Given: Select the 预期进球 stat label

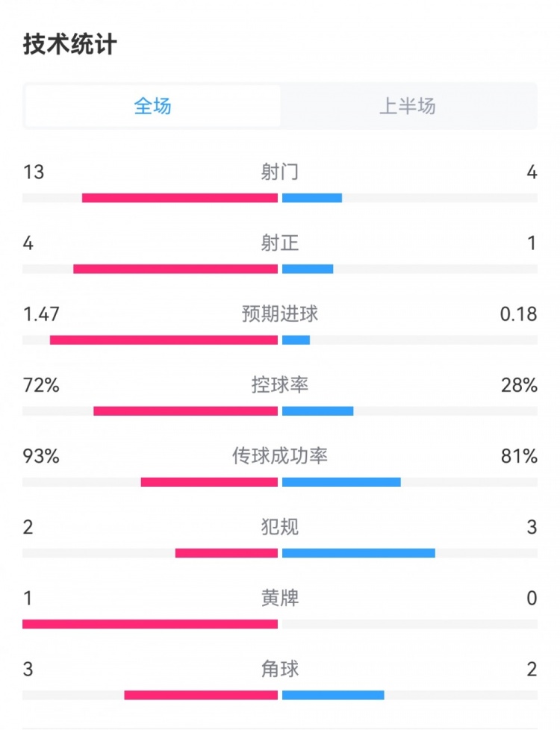Looking at the screenshot, I should (x=280, y=314).
